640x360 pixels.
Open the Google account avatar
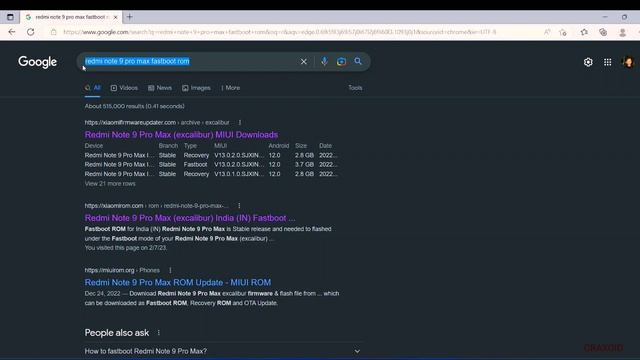pyautogui.click(x=628, y=62)
